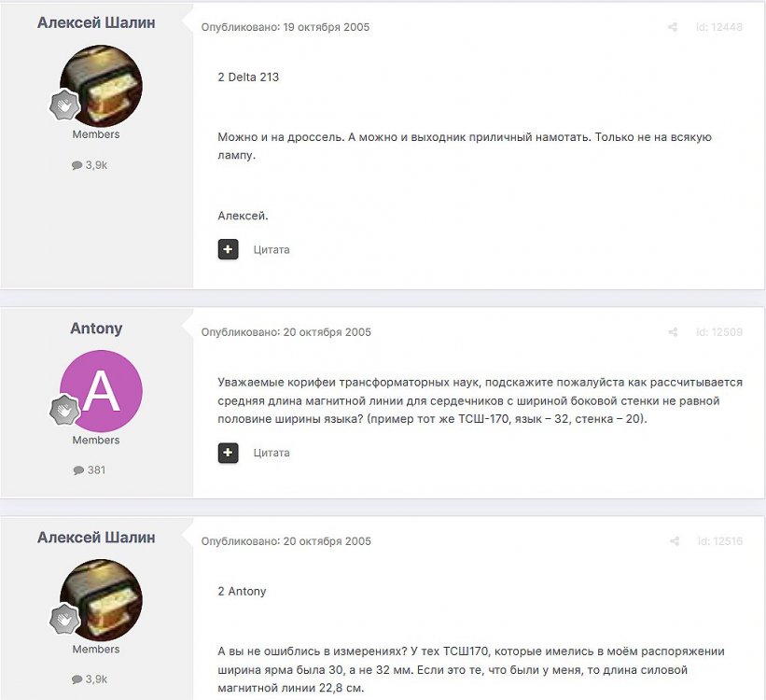Image resolution: width=766 pixels, height=700 pixels.
Task: Click post Id: 12509 link
Action: (x=719, y=332)
